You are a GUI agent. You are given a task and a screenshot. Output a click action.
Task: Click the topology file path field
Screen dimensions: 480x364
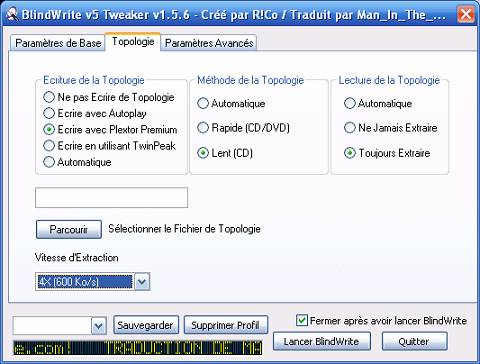[111, 198]
